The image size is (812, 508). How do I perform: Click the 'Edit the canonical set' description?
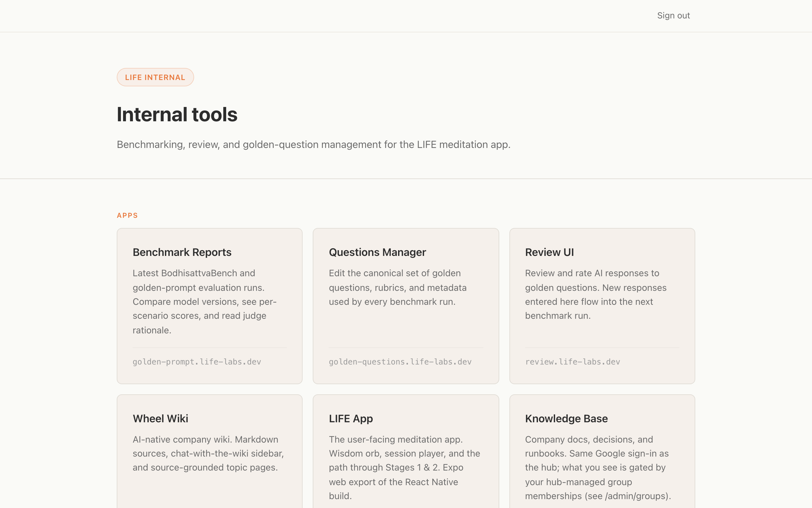398,287
